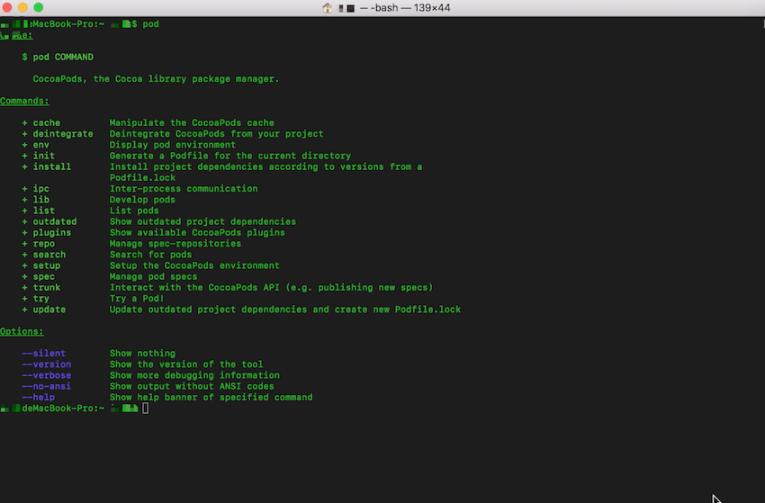Click the 'deintegrate' command name

[x=62, y=134]
